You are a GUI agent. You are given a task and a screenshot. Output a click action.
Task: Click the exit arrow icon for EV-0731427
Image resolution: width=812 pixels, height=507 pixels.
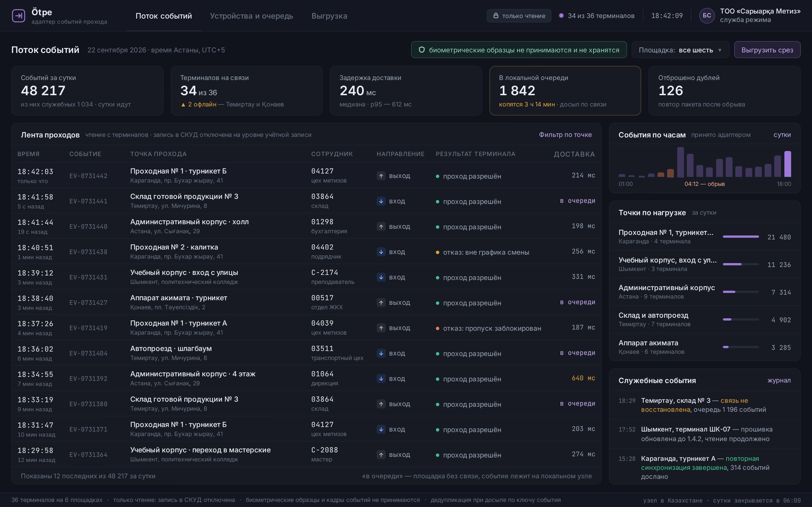pyautogui.click(x=381, y=303)
